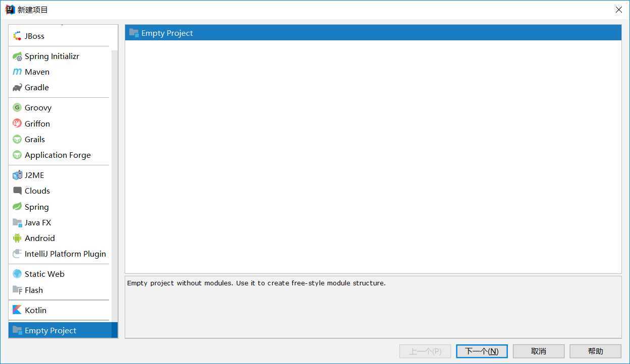The image size is (630, 364).
Task: Select the Kotlin logo icon
Action: point(17,310)
